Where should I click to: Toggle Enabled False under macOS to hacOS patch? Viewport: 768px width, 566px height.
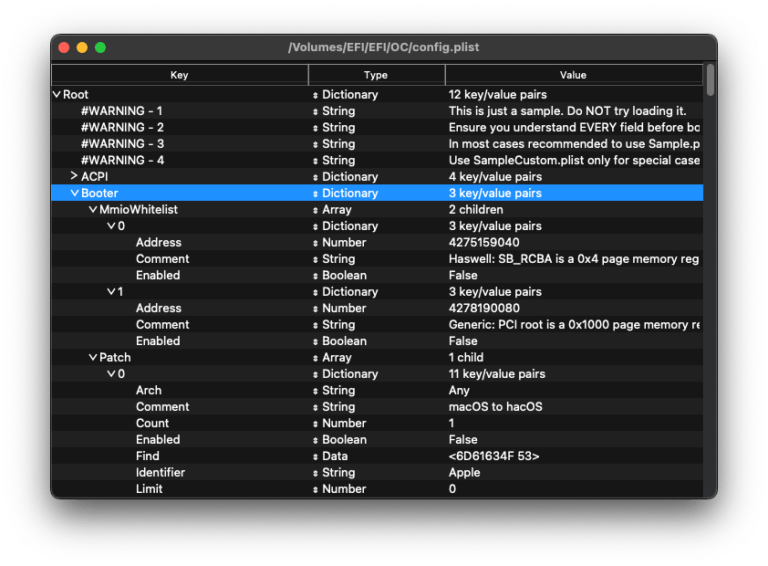463,440
